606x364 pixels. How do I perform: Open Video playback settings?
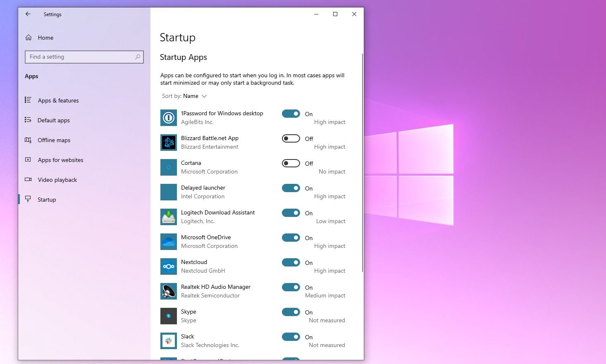57,180
